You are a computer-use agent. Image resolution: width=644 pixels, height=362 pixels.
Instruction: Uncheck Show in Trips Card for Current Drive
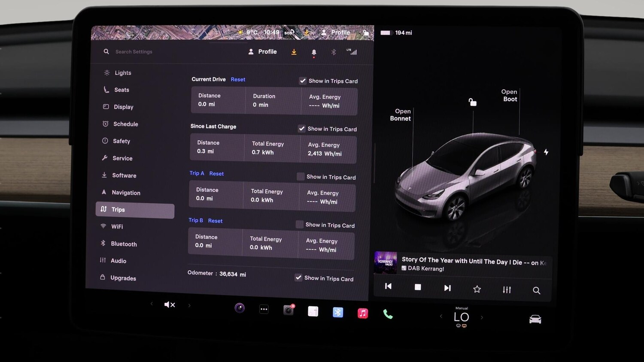[303, 81]
